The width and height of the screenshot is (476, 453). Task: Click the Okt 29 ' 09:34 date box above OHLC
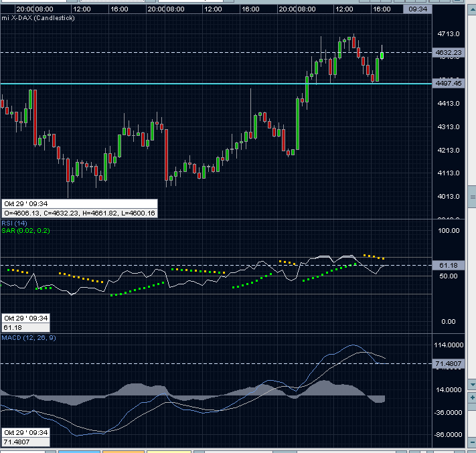(80, 203)
